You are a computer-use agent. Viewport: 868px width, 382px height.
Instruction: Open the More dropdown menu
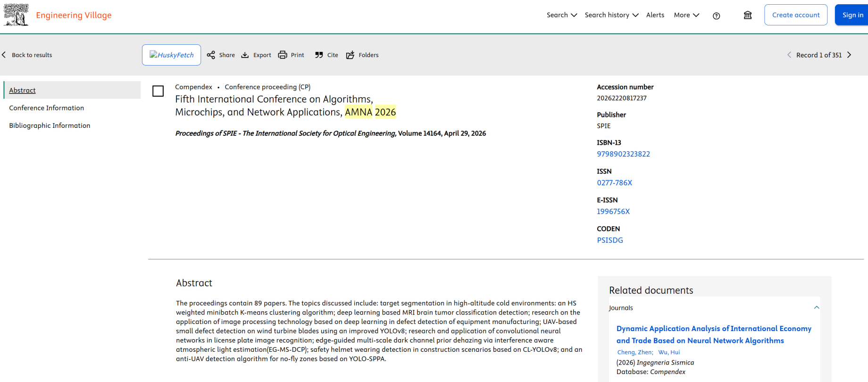coord(686,15)
